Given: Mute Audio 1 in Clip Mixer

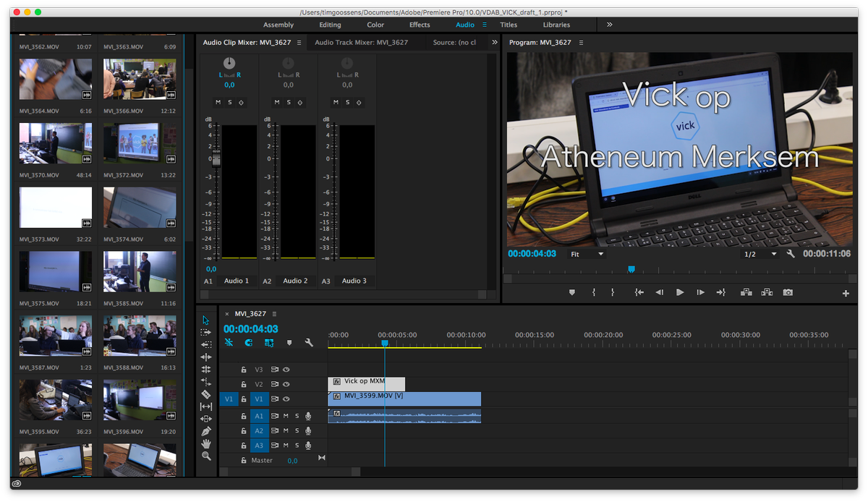Looking at the screenshot, I should click(x=218, y=102).
